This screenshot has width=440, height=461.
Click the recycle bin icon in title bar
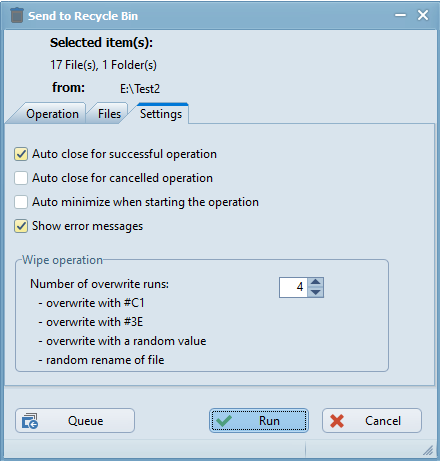[x=17, y=15]
